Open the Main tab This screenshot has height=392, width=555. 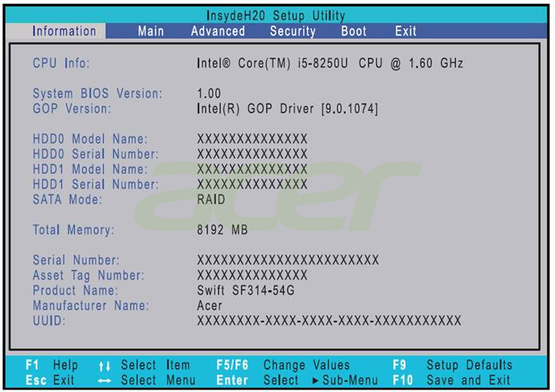151,31
